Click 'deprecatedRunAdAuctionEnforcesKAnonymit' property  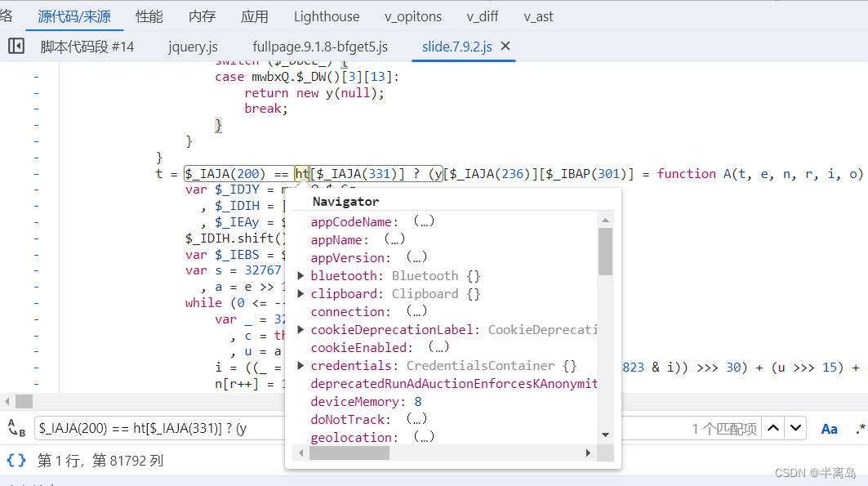454,384
